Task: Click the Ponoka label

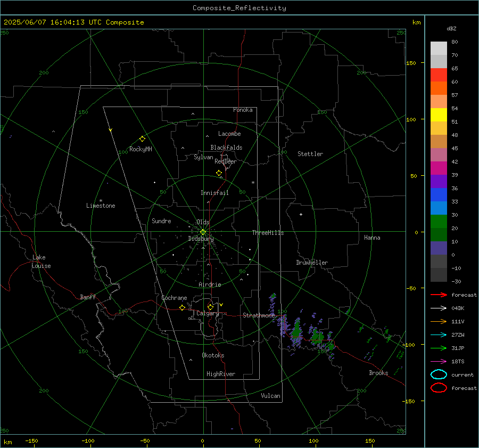Action: pos(243,110)
